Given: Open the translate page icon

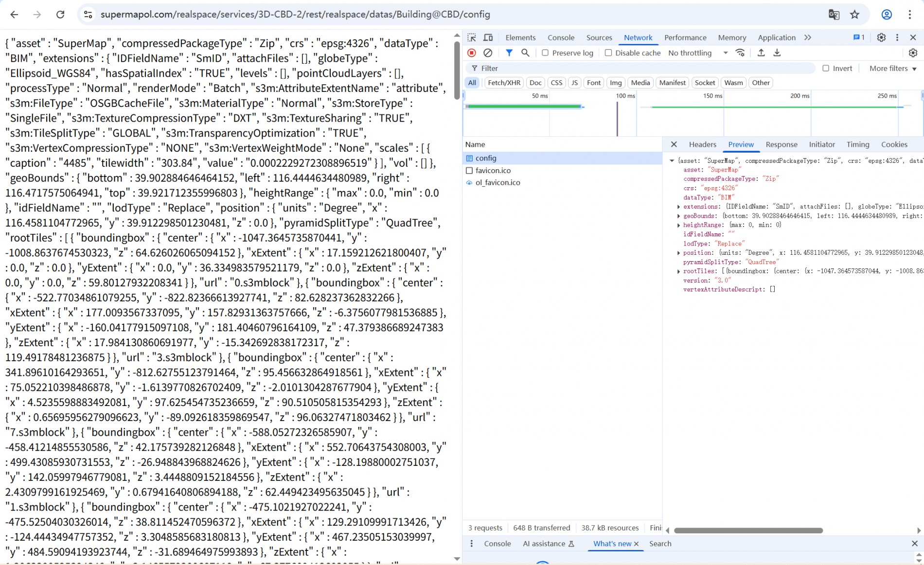Looking at the screenshot, I should 834,15.
